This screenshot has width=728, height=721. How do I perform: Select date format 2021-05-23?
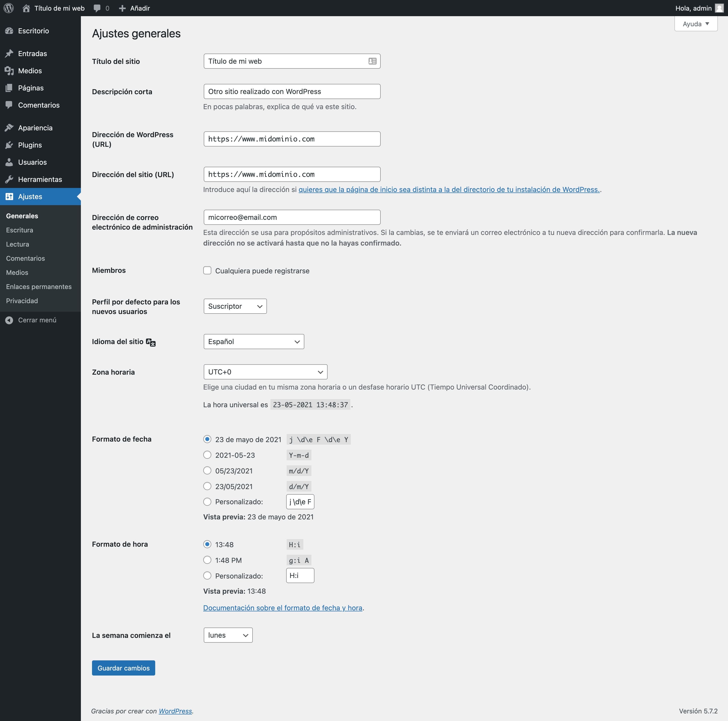coord(207,455)
